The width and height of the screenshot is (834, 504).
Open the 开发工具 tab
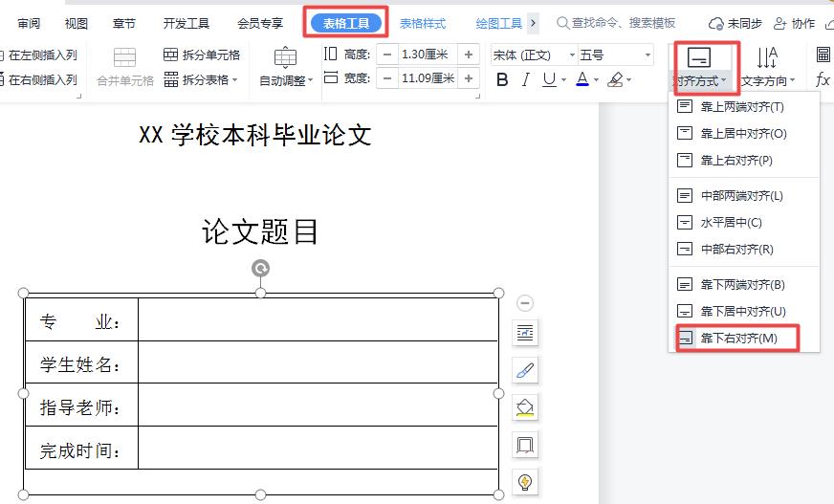coord(186,23)
